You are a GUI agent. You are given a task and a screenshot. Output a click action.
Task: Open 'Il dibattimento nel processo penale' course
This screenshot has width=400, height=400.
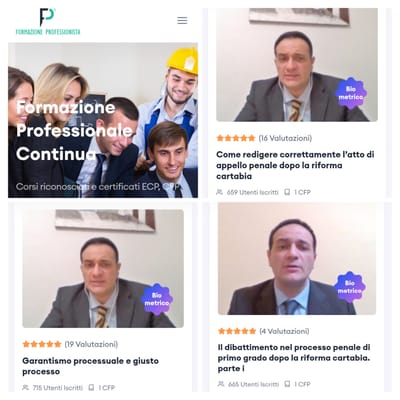(294, 358)
